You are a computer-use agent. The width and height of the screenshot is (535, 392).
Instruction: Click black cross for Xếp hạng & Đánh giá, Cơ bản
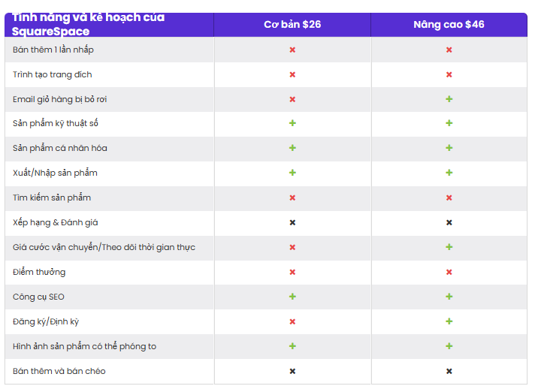(x=292, y=222)
